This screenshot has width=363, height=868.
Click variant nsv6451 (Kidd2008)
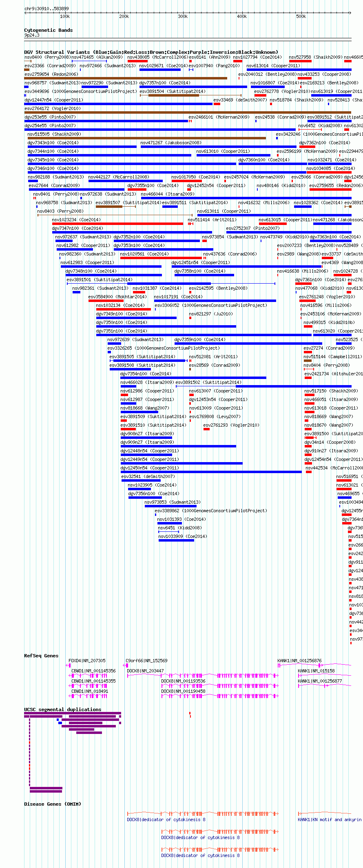point(179,528)
